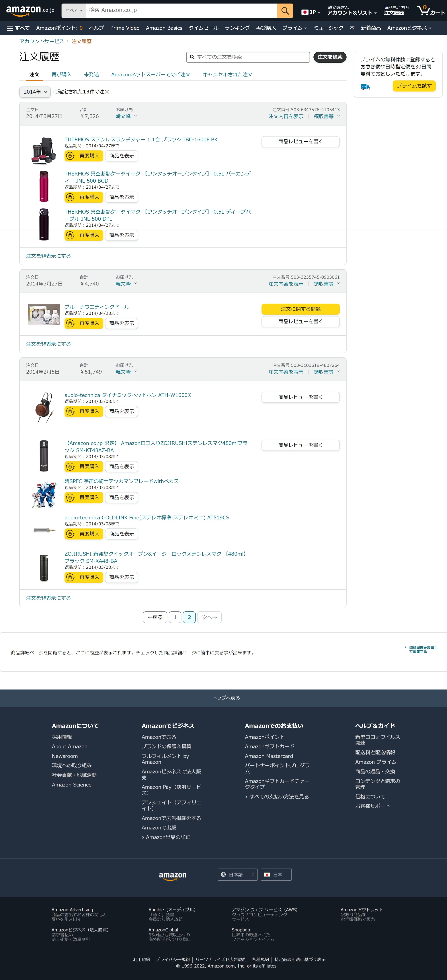The image size is (447, 980).
Task: Open the footer 日本語 language selector
Action: tap(238, 875)
